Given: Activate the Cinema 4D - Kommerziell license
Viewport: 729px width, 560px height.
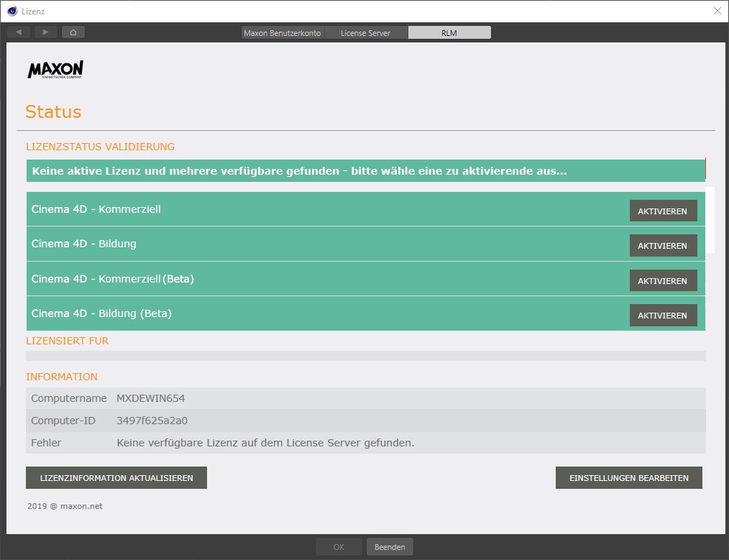Looking at the screenshot, I should coord(663,211).
